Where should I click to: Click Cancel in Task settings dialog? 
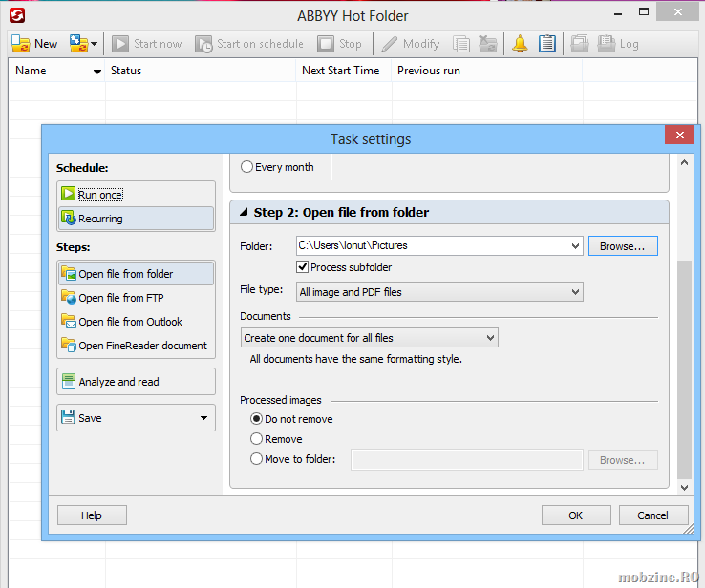(653, 515)
